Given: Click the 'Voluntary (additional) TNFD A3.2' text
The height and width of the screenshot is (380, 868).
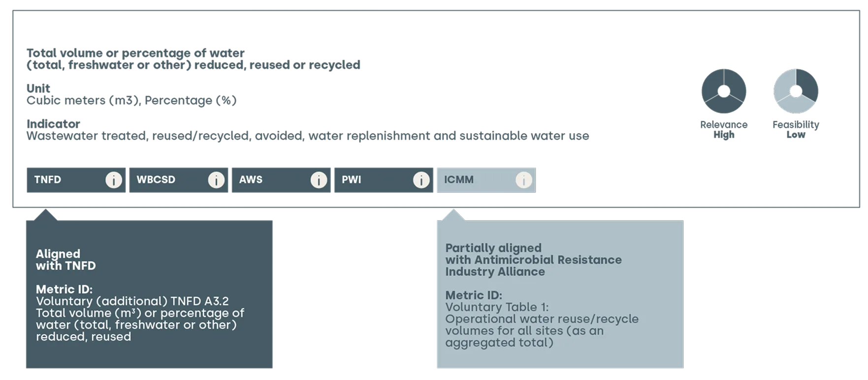Looking at the screenshot, I should click(x=132, y=301).
